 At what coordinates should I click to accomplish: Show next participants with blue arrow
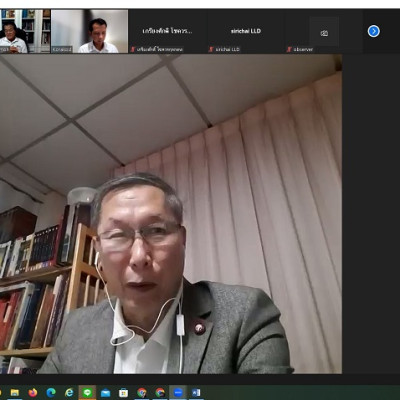373,31
